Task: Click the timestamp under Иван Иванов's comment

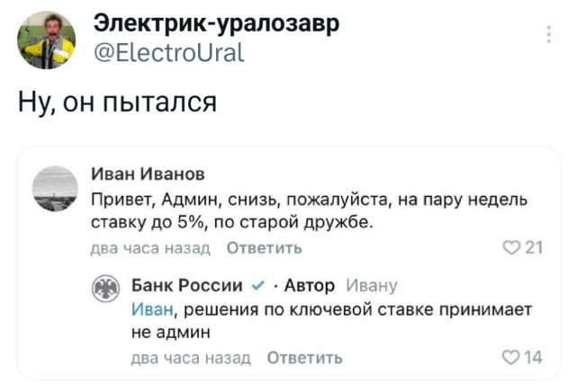Action: [x=151, y=248]
